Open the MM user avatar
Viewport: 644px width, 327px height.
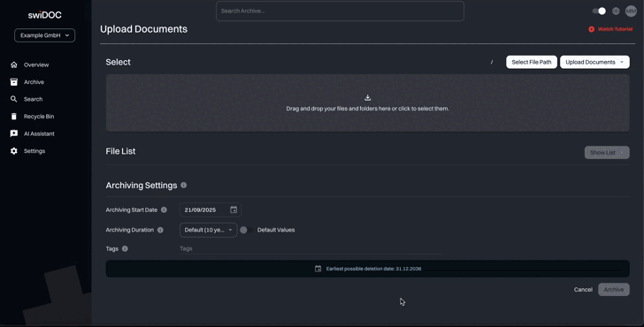(x=631, y=11)
